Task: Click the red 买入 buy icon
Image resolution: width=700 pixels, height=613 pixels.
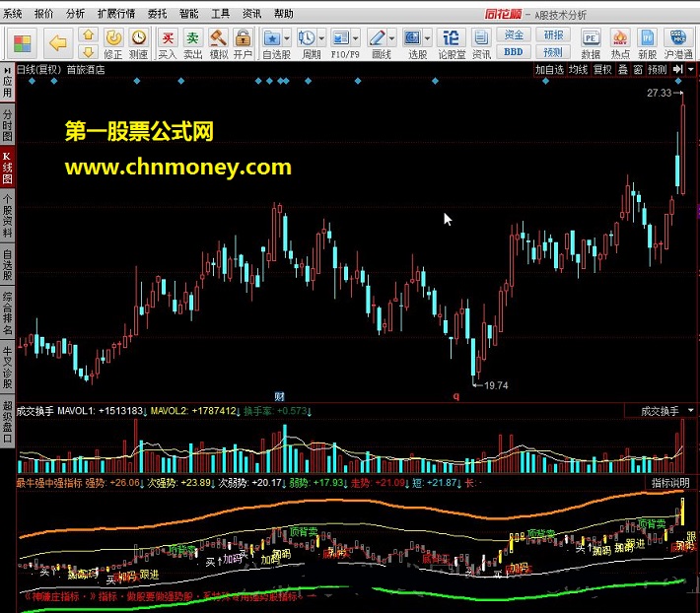Action: click(x=168, y=37)
